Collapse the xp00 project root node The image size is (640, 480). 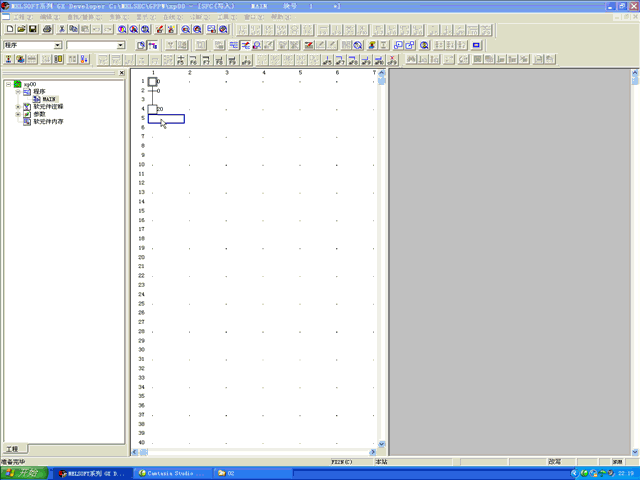point(8,84)
